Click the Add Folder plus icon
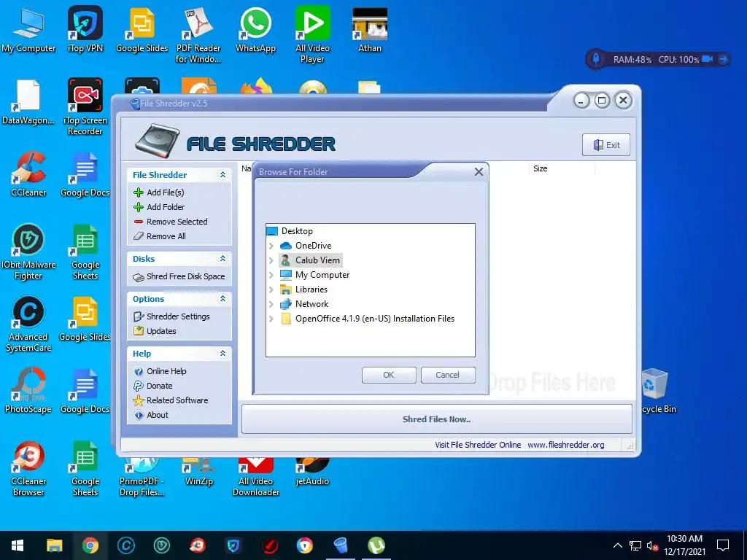This screenshot has width=747, height=560. pyautogui.click(x=139, y=207)
